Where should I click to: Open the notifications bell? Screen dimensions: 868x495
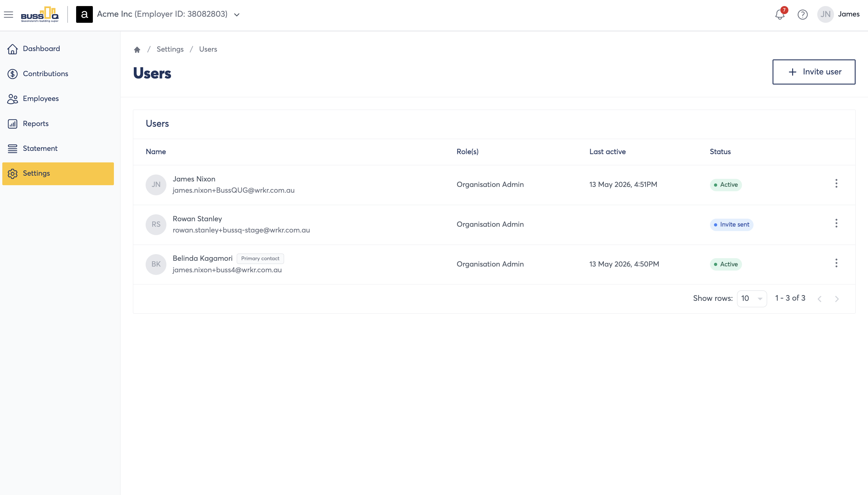click(780, 14)
